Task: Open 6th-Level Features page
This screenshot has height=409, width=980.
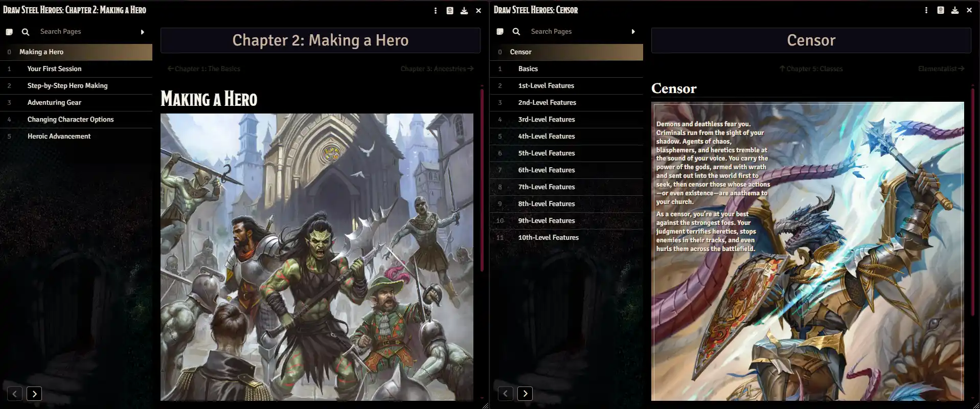Action: coord(566,170)
